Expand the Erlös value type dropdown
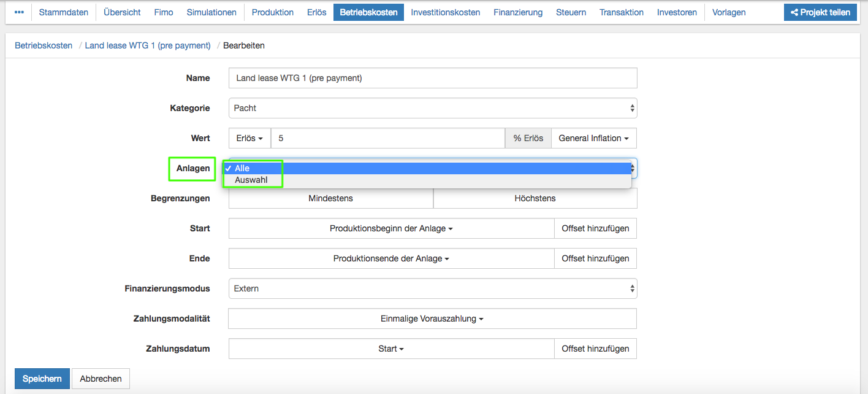The image size is (868, 394). pyautogui.click(x=249, y=138)
